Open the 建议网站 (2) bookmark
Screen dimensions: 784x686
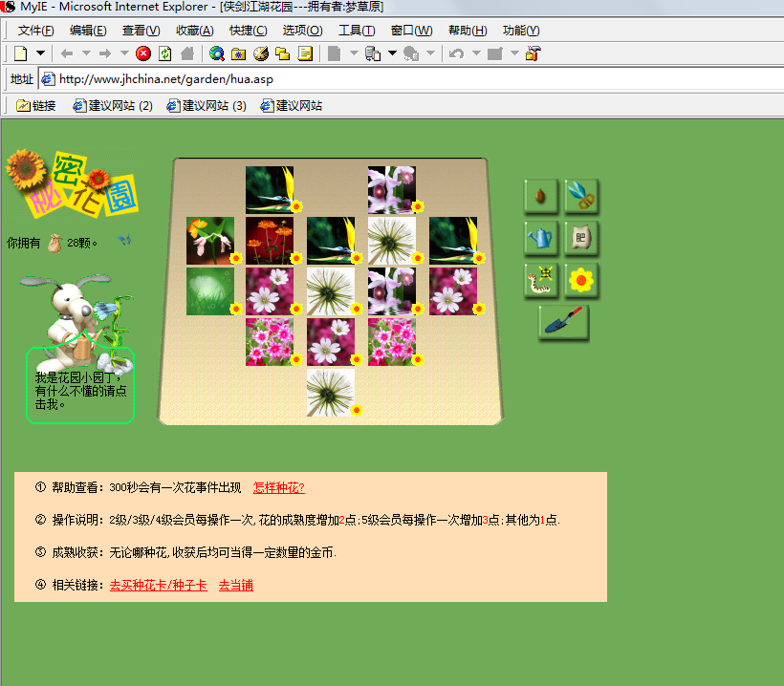tap(113, 106)
